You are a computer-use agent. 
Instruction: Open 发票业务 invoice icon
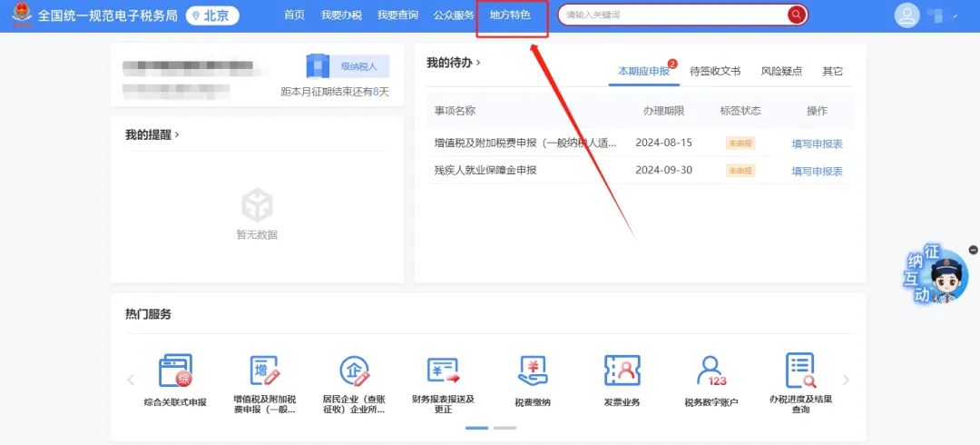(622, 372)
